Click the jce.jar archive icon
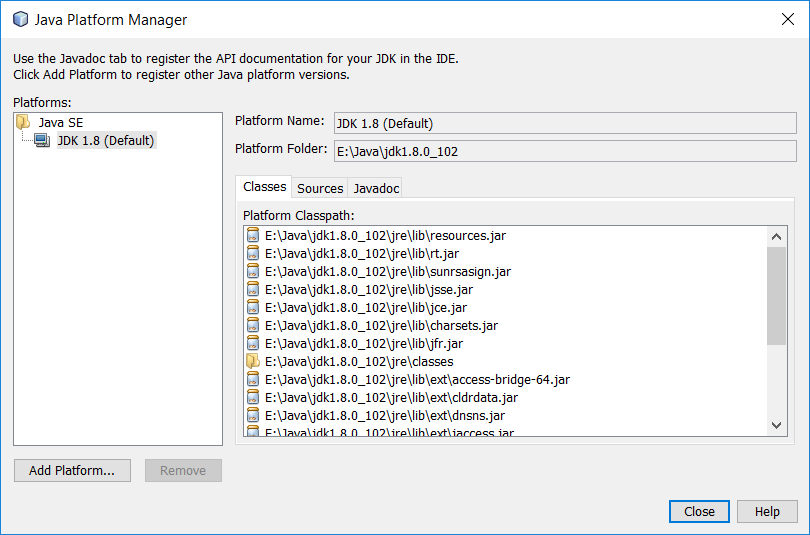Image resolution: width=810 pixels, height=535 pixels. 253,308
